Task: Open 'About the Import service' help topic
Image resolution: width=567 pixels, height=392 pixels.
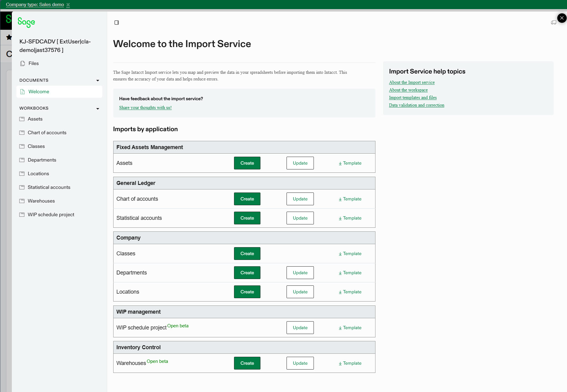Action: (412, 82)
